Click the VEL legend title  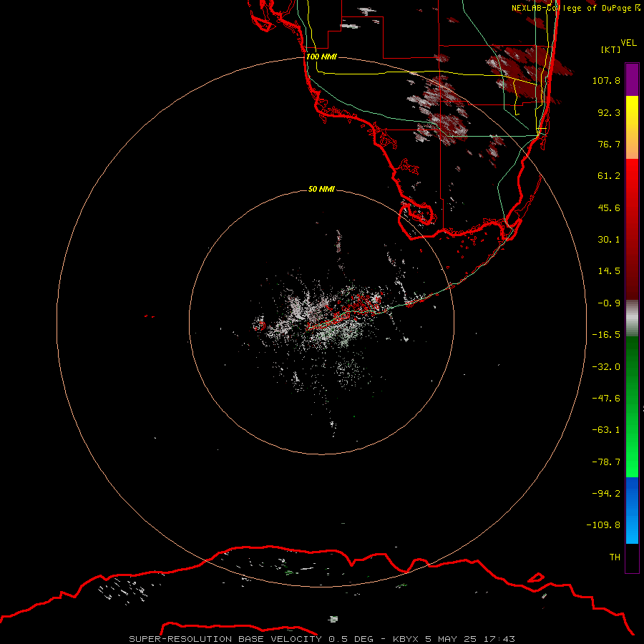click(628, 43)
